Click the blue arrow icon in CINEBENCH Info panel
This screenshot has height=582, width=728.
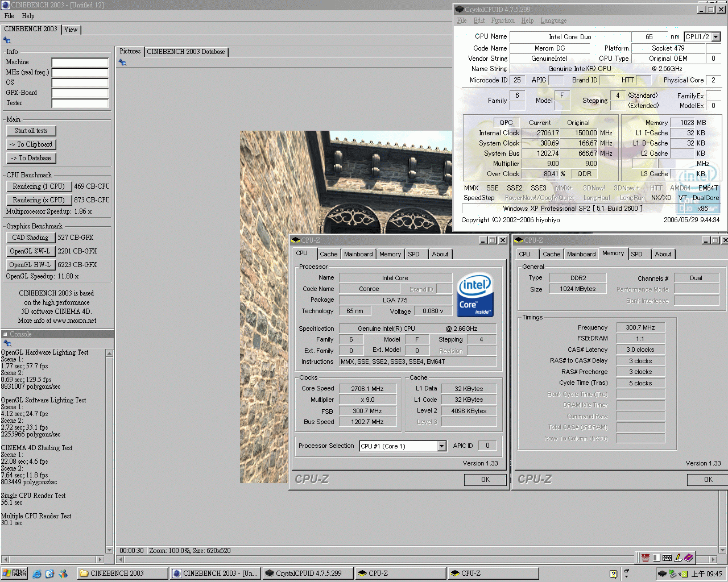7,40
